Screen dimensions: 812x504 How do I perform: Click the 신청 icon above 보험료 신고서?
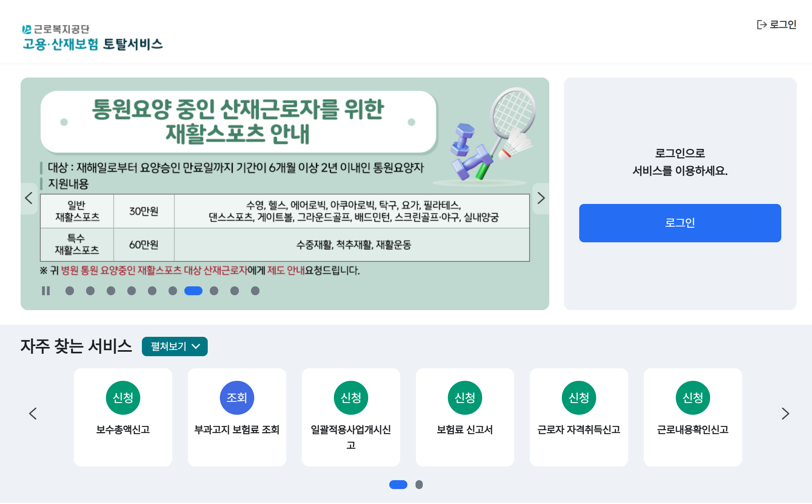coord(465,397)
